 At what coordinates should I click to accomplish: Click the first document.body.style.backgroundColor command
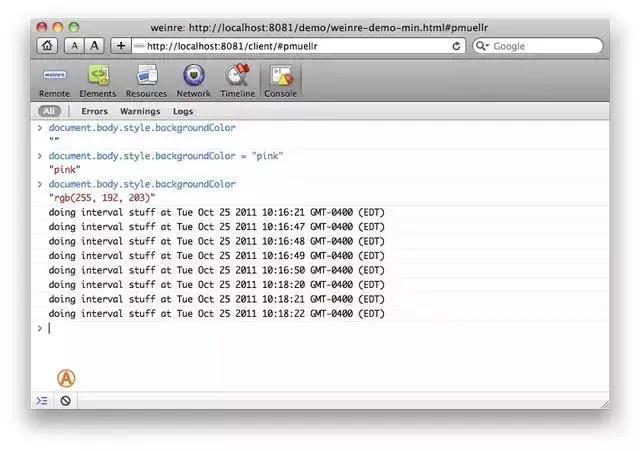(x=142, y=128)
